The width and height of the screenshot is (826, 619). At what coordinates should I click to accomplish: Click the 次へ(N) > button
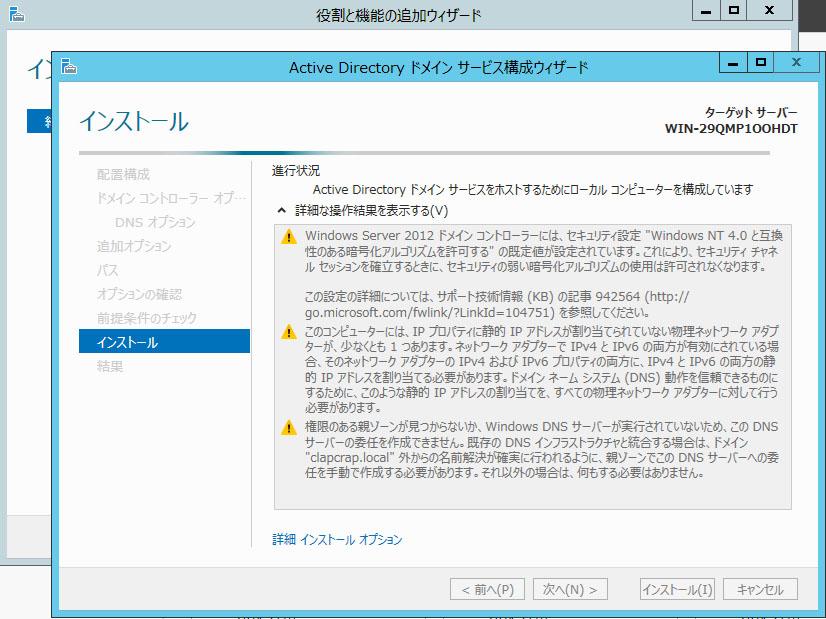(571, 589)
